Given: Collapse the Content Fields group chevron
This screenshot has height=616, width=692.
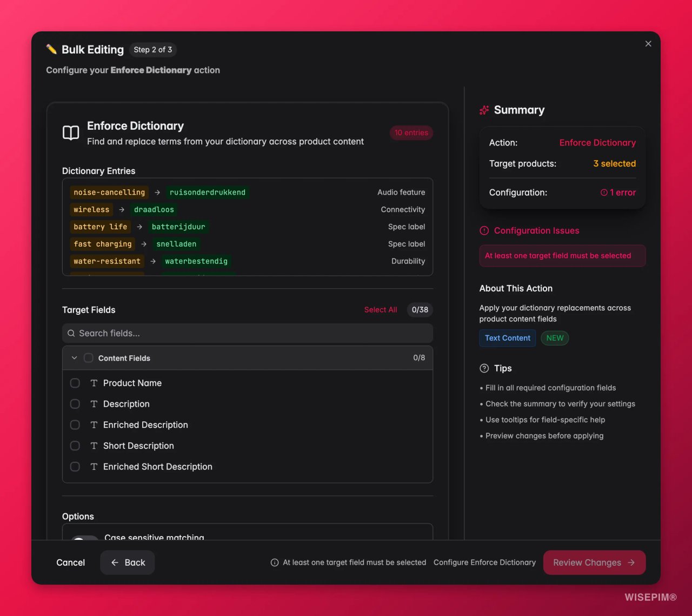Looking at the screenshot, I should tap(75, 358).
